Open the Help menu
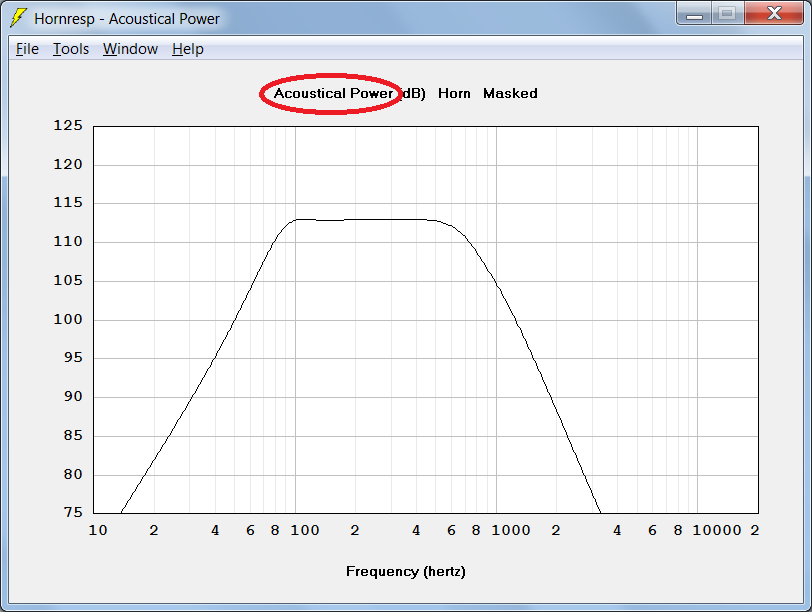Viewport: 812px width, 612px height. [187, 49]
